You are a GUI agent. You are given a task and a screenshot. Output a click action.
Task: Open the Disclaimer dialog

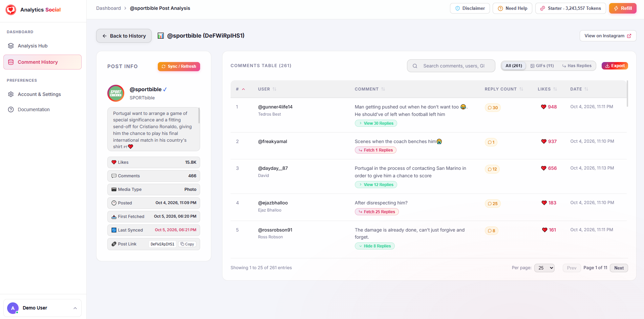470,8
